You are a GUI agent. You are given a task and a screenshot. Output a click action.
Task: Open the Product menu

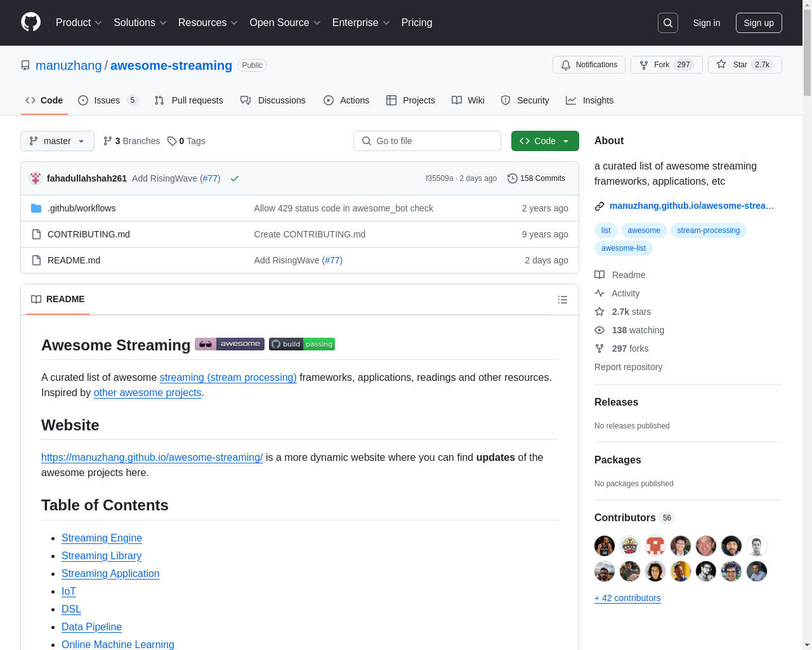[79, 23]
